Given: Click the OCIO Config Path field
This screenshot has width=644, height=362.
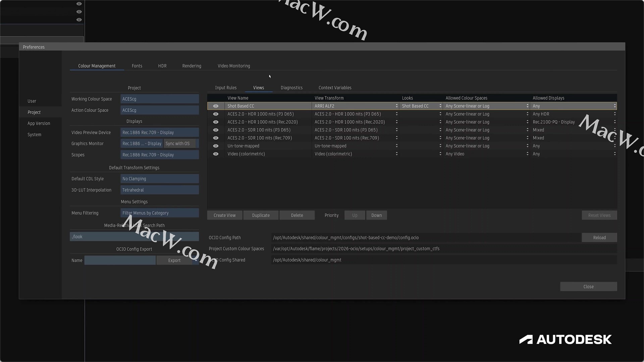Looking at the screenshot, I should 426,238.
